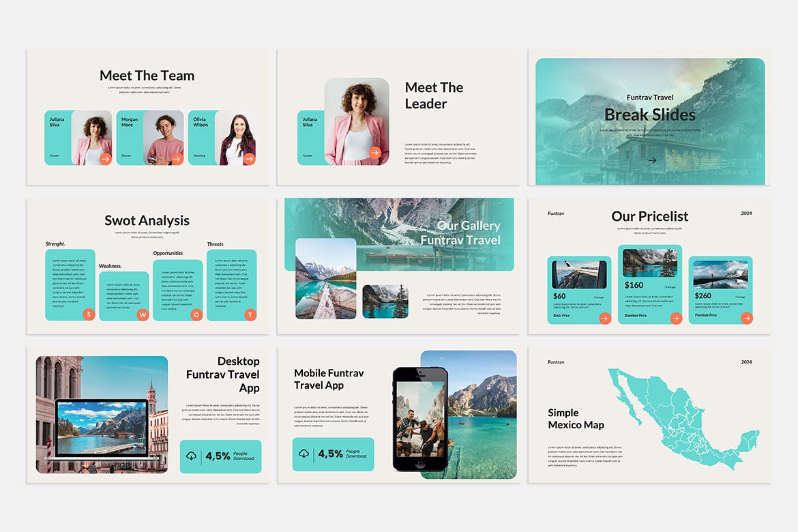Screen dimensions: 798x532
Task: Click the arrow on the $60 Basic Price card
Action: click(x=604, y=318)
